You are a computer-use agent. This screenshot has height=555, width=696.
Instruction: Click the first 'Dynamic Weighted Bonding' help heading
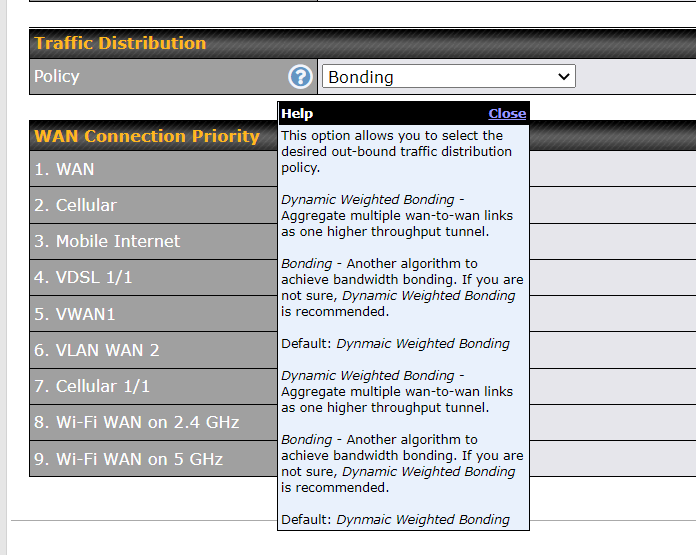pyautogui.click(x=372, y=200)
